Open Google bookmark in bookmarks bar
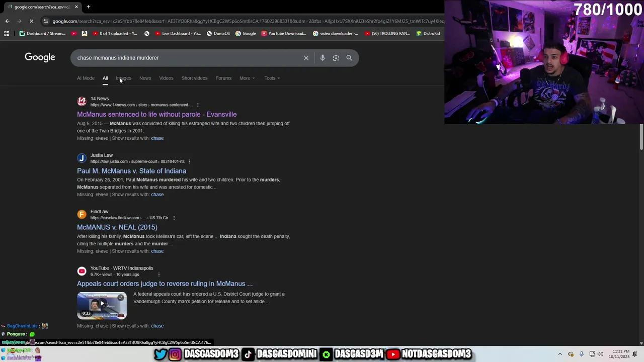This screenshot has height=362, width=644. 246,34
